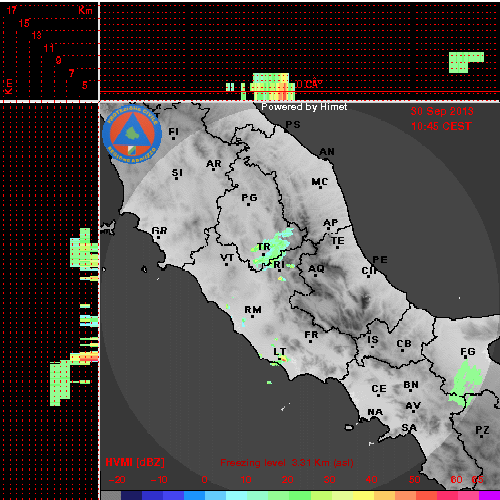Click the PS city label on map
Screen dimensions: 500x500
(293, 125)
